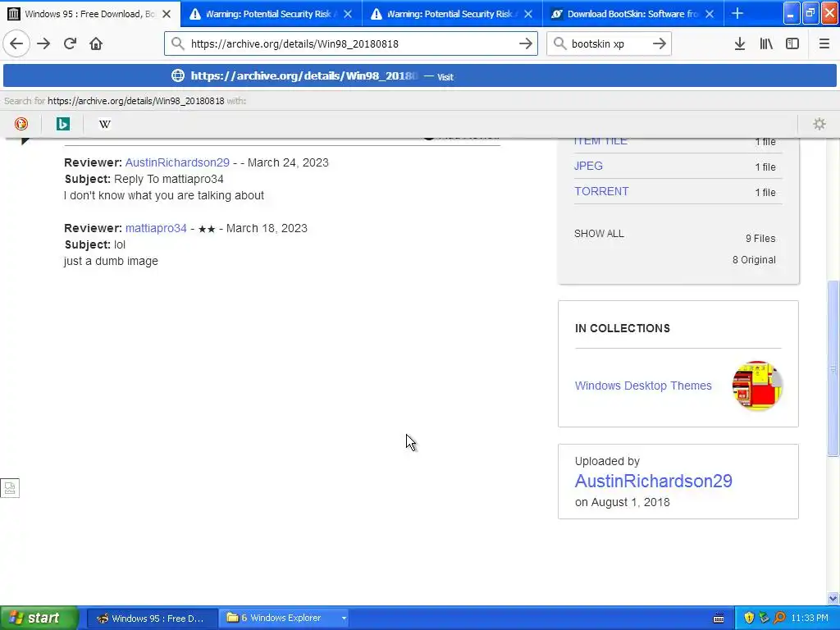Click the 9 Files text

point(760,239)
